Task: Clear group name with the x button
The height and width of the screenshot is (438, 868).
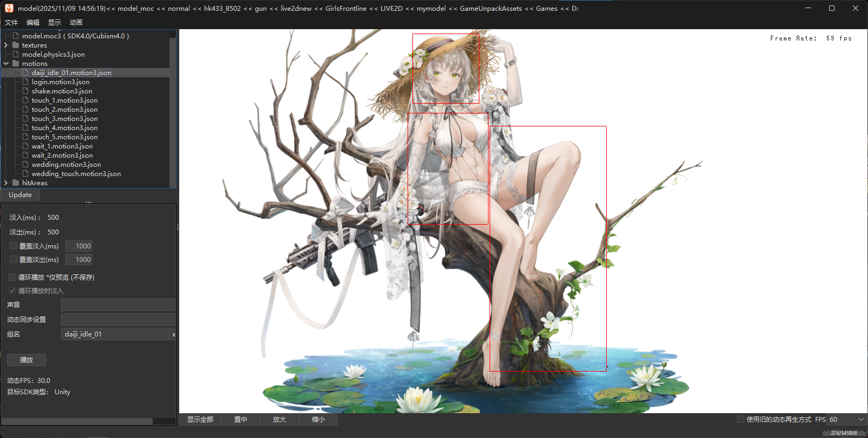Action: point(173,334)
